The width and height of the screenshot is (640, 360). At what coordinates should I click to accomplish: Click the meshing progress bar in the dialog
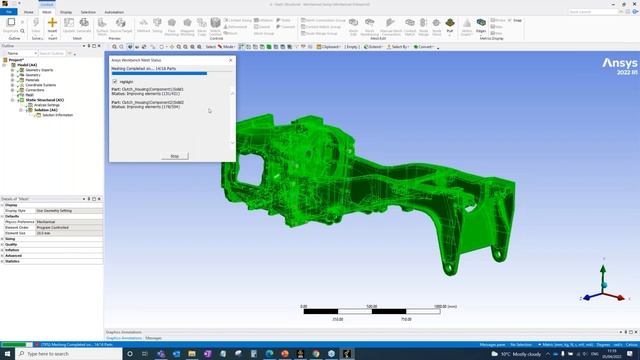pos(172,73)
